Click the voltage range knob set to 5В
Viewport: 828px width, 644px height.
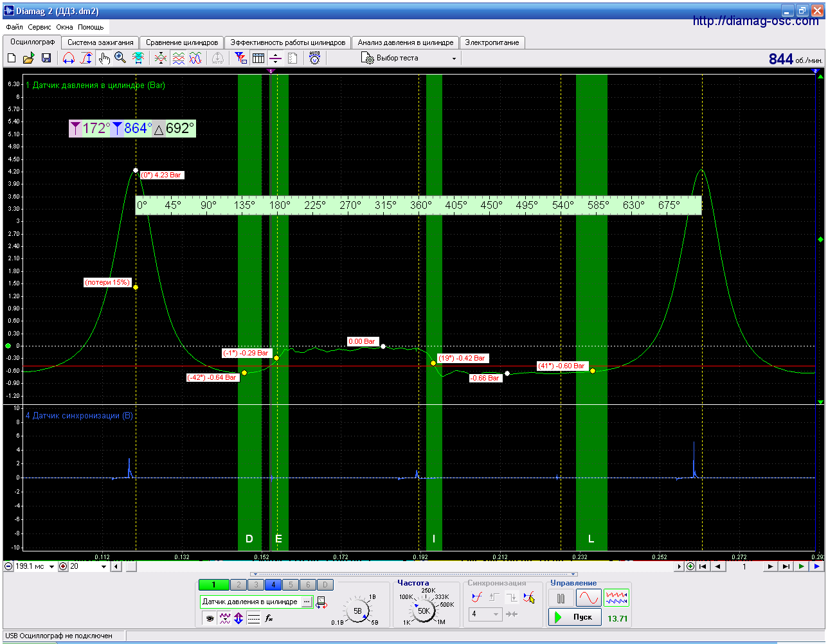358,611
